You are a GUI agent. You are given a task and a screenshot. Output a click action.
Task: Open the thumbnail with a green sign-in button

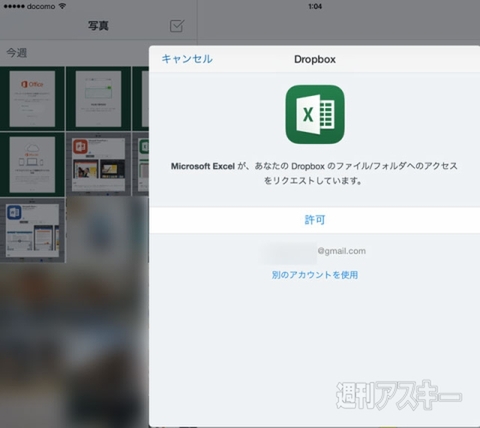[99, 98]
